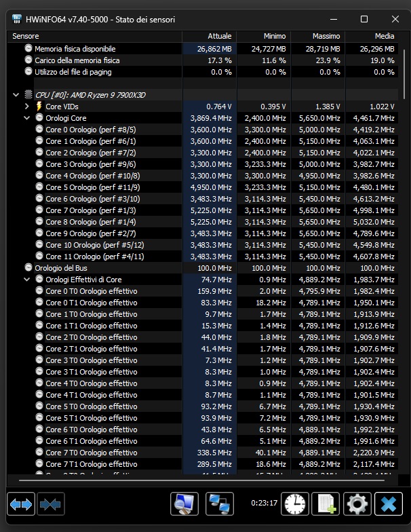Screen dimensions: 411x532
Task: Click the Attuale column header
Action: (x=209, y=36)
